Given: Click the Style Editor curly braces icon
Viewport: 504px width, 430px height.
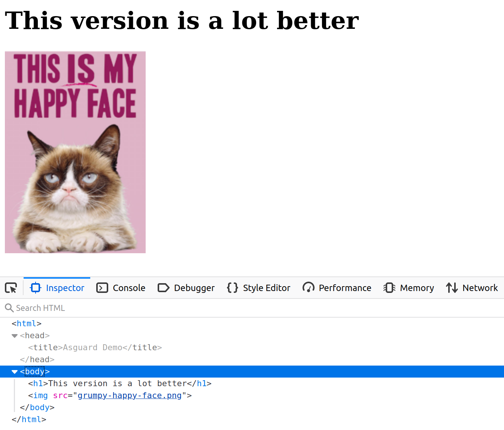Looking at the screenshot, I should coord(232,288).
